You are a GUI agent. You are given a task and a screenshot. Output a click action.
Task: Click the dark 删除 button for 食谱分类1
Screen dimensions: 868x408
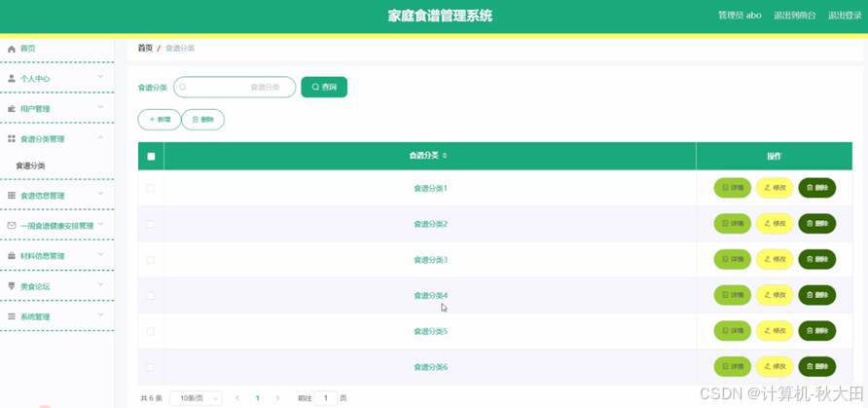[x=817, y=188]
